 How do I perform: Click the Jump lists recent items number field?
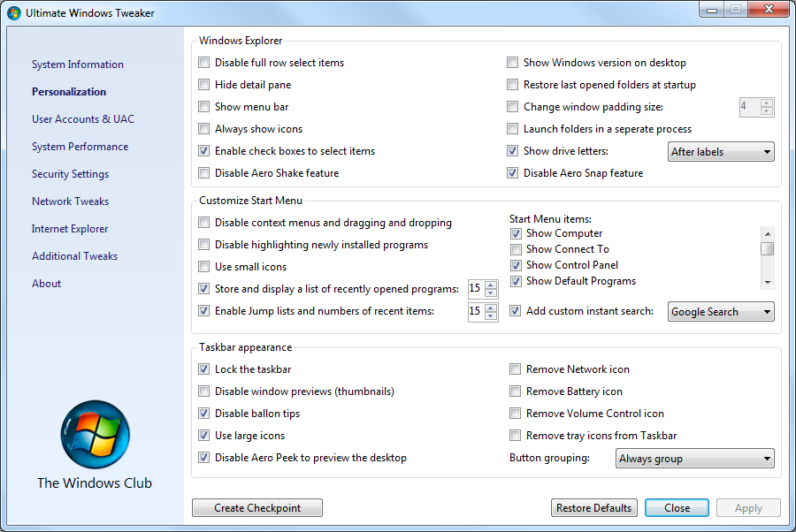[476, 311]
